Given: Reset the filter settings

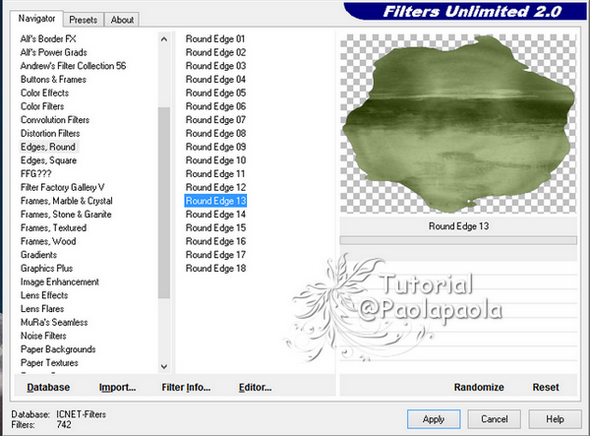Looking at the screenshot, I should click(546, 387).
